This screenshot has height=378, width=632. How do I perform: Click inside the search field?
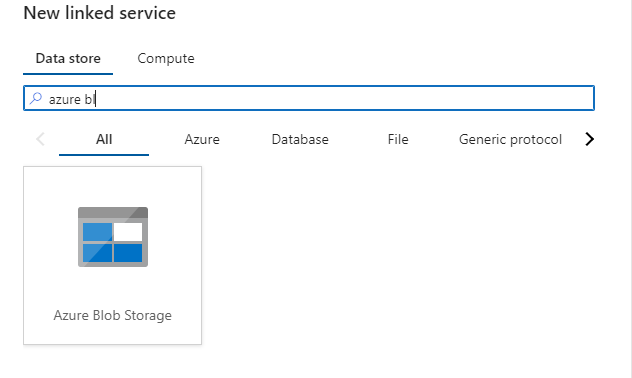(x=309, y=98)
